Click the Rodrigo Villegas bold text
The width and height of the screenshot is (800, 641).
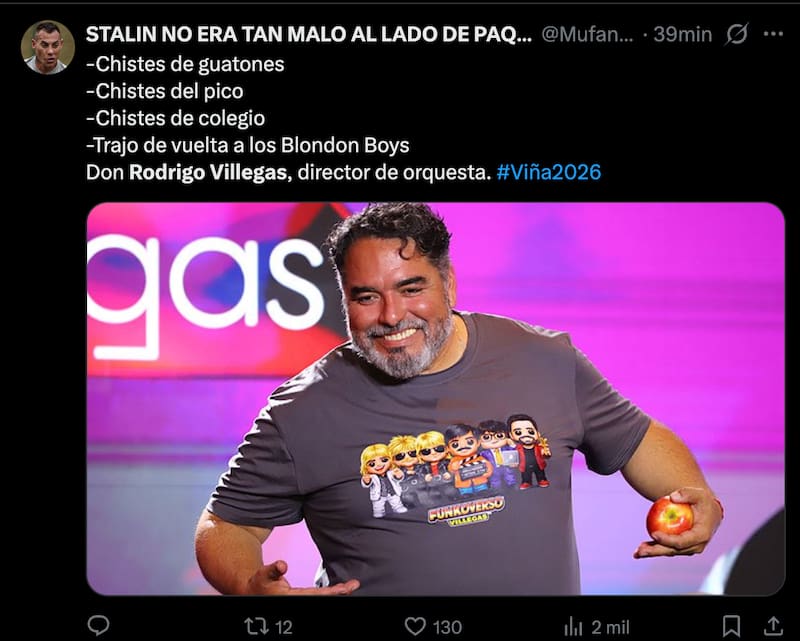209,172
